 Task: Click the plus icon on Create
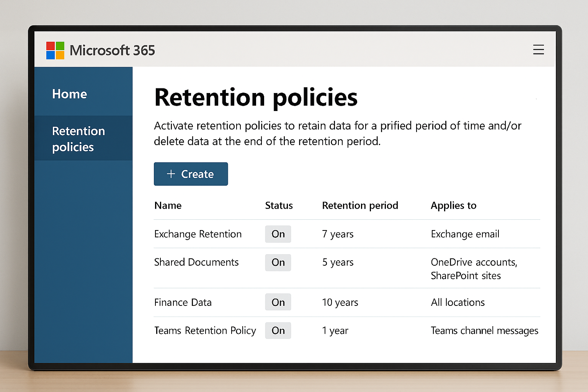click(171, 174)
